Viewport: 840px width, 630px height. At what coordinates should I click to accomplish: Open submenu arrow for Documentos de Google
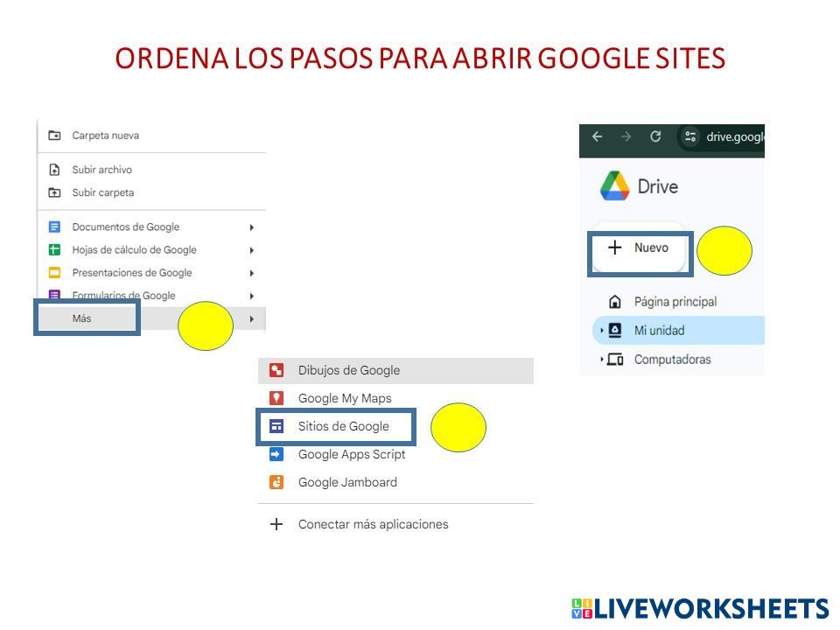point(251,227)
